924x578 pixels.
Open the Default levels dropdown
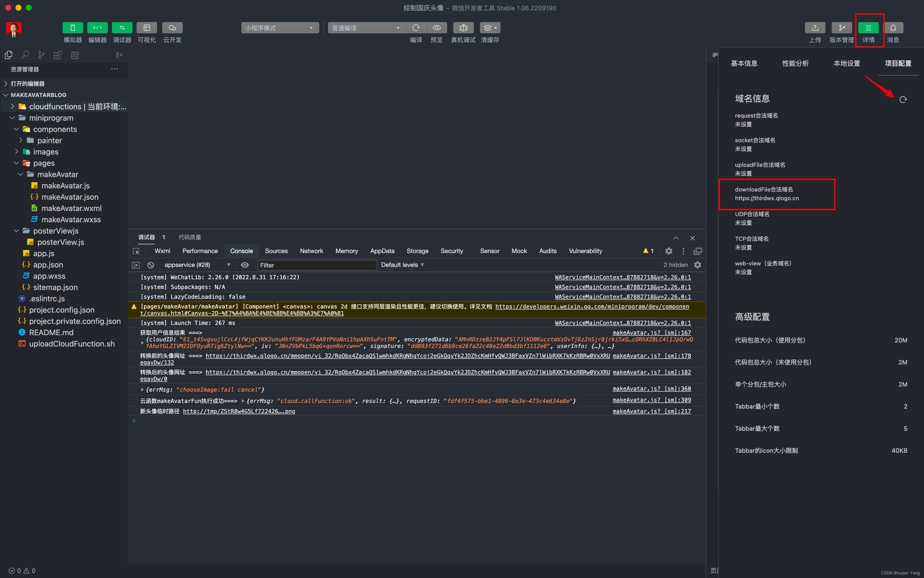pos(402,265)
